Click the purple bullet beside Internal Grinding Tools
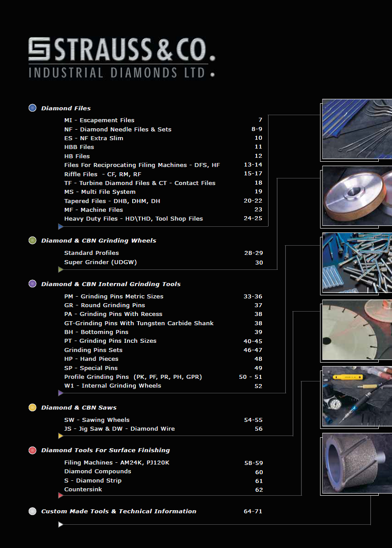Viewport: 392px width, 548px height. [x=32, y=284]
